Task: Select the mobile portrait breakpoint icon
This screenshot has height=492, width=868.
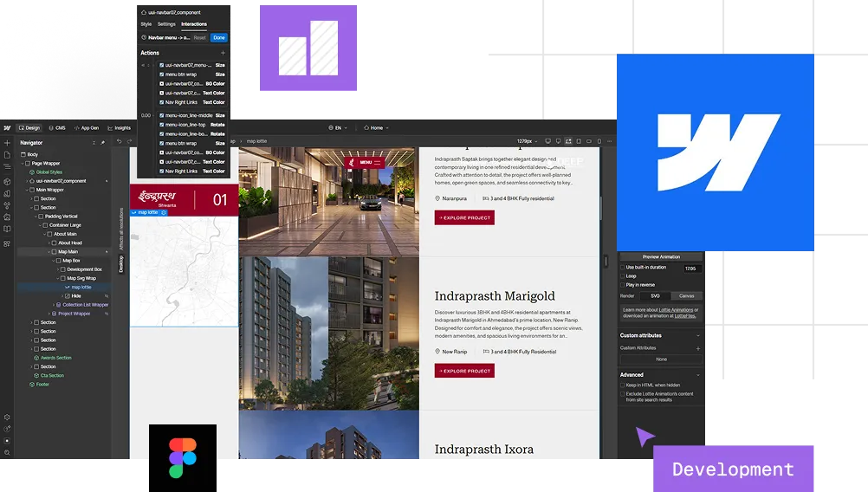Action: (599, 141)
